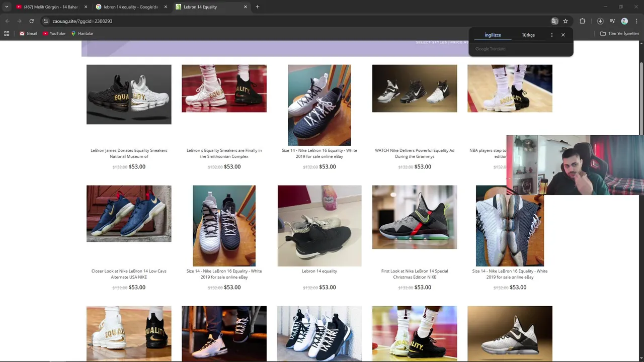Screen dimensions: 644x362
Task: Open a new browser tab
Action: click(258, 7)
